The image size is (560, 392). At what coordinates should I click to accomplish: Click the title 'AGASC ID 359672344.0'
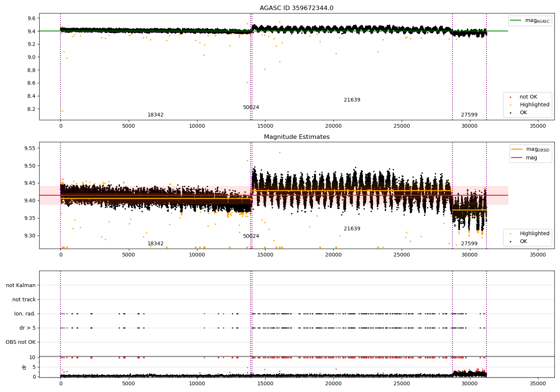pos(296,8)
